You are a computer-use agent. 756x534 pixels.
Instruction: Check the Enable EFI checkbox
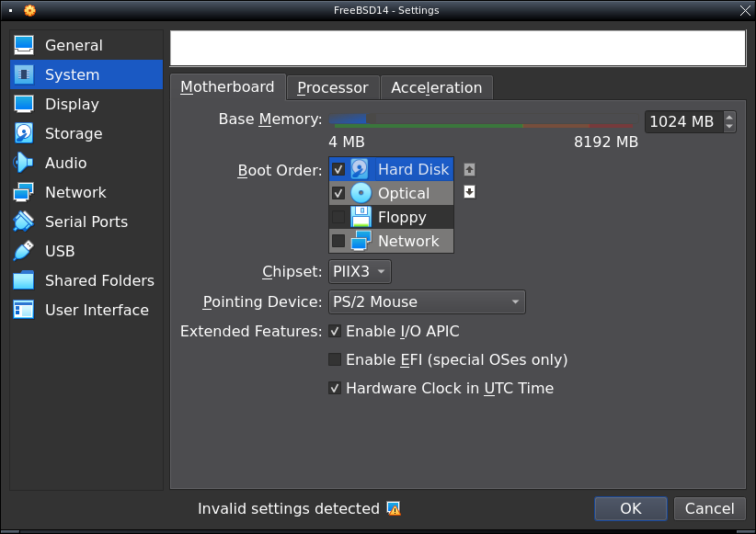(335, 359)
